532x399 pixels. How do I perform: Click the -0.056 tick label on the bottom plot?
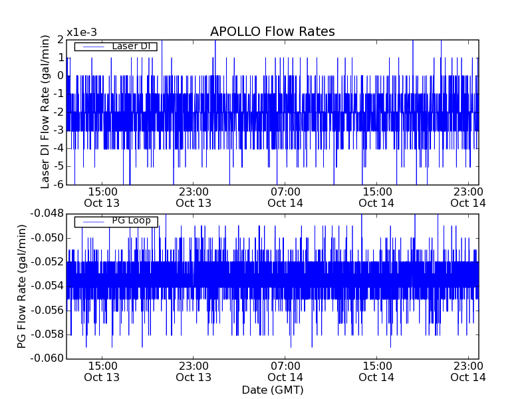pyautogui.click(x=47, y=310)
